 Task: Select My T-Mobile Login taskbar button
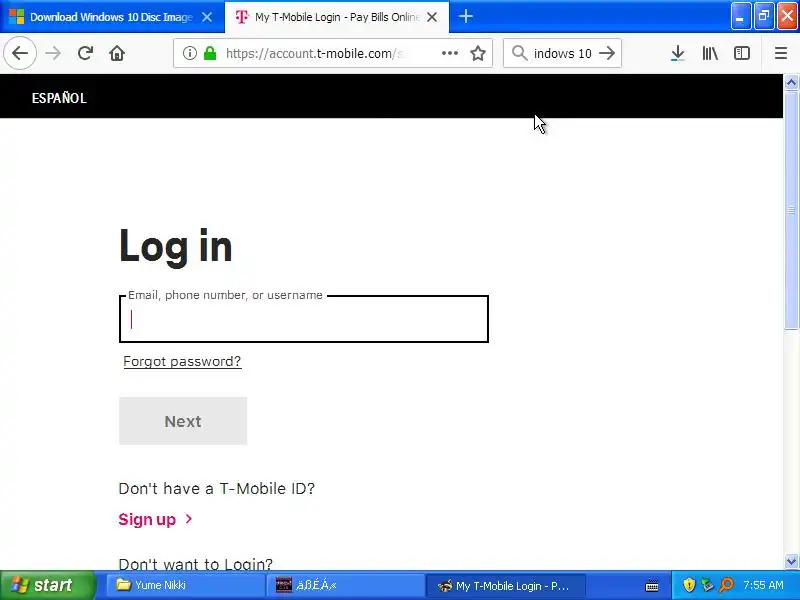tap(505, 585)
